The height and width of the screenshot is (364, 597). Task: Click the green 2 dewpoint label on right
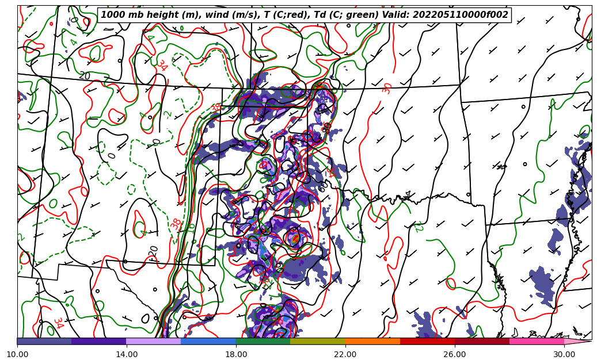418,228
